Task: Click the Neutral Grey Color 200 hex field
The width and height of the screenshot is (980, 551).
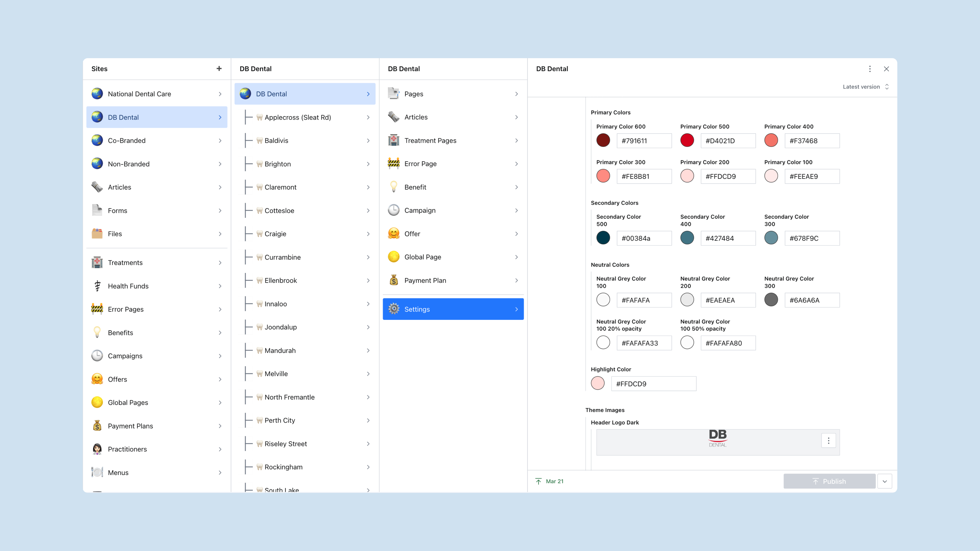Action: (x=728, y=300)
